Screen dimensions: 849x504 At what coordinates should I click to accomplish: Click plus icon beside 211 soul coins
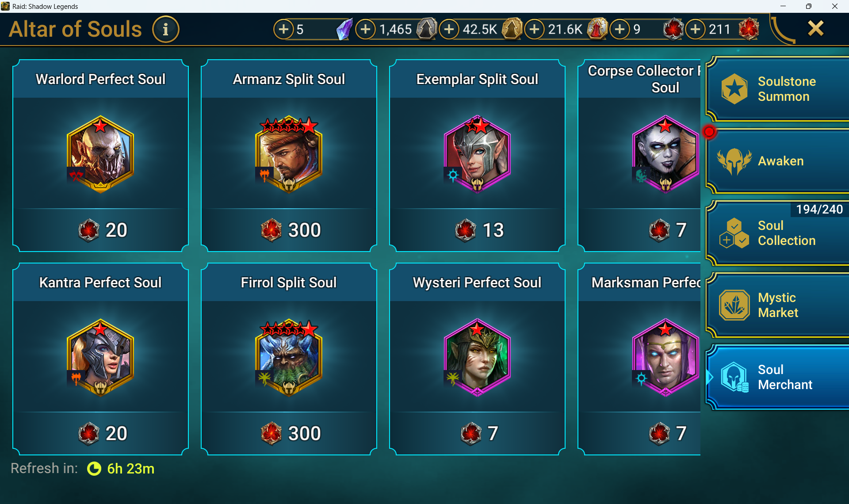click(x=695, y=29)
